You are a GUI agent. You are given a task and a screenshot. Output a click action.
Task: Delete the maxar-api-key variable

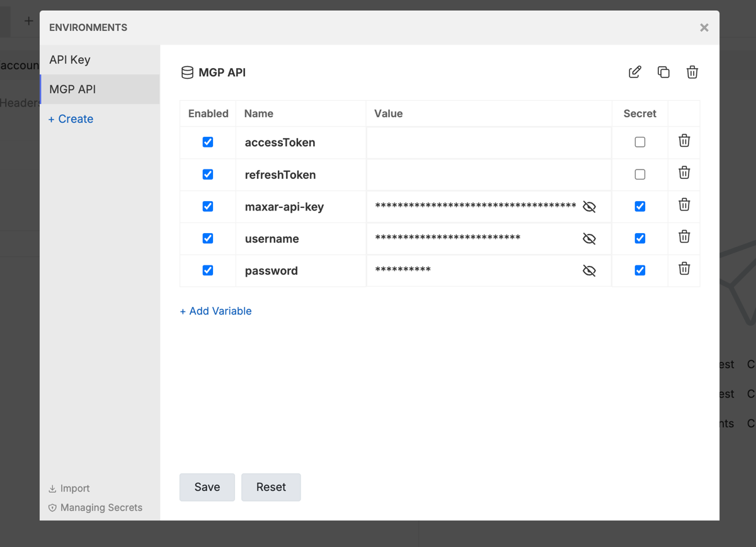point(684,205)
